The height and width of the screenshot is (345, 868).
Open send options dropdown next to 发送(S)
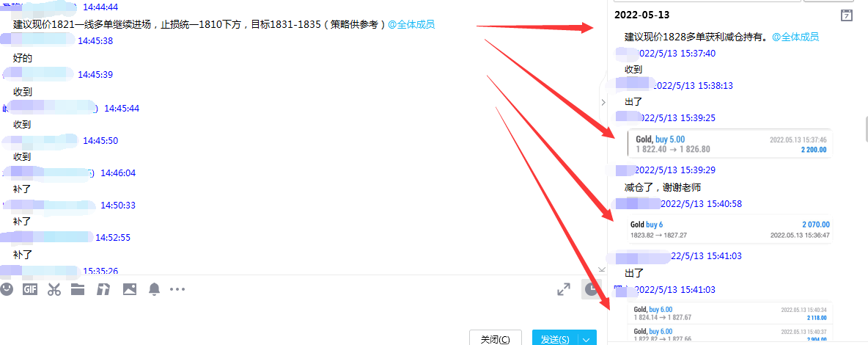click(x=587, y=339)
